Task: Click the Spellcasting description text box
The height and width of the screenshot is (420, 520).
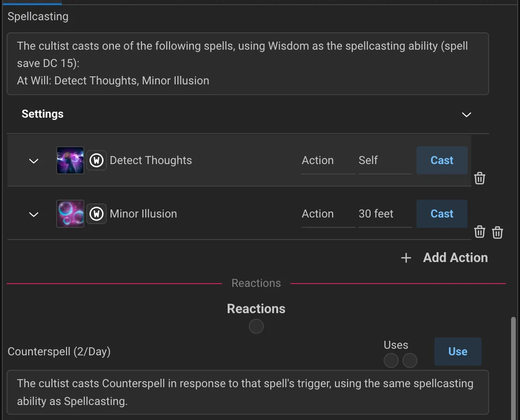Action: [x=248, y=64]
